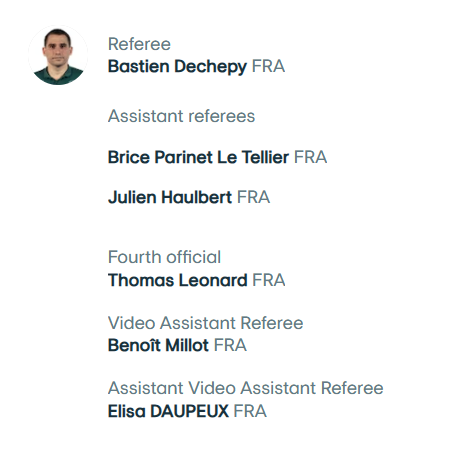Image resolution: width=464 pixels, height=460 pixels.
Task: Click the Assistant referees heading
Action: [181, 116]
